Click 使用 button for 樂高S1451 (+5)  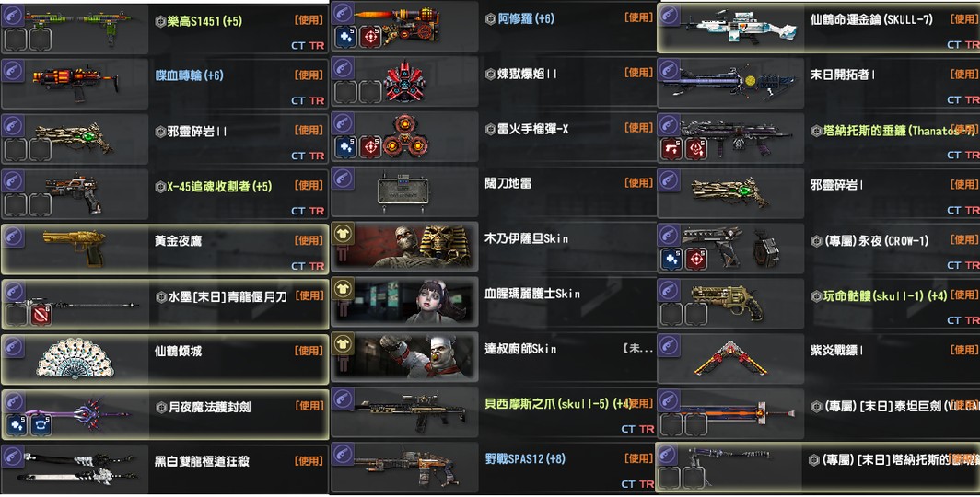[x=309, y=20]
